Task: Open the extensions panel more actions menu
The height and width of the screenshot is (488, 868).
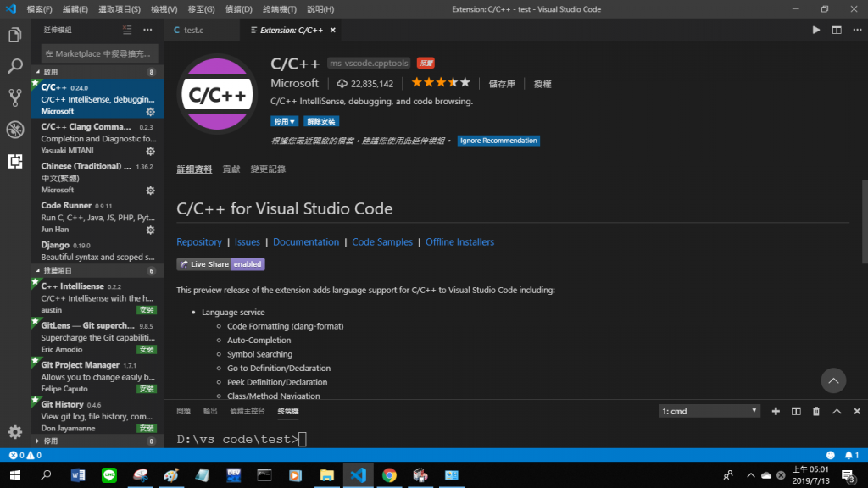Action: [x=147, y=30]
